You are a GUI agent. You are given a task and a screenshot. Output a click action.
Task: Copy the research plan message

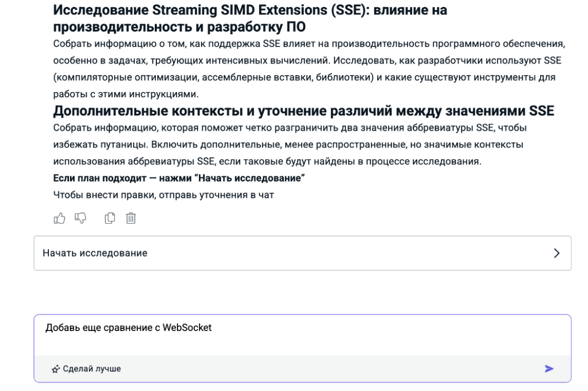pyautogui.click(x=110, y=217)
